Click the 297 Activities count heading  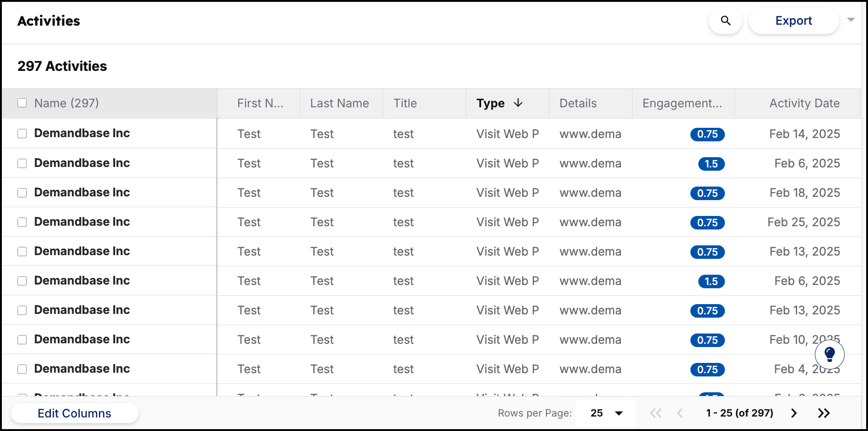pyautogui.click(x=62, y=66)
